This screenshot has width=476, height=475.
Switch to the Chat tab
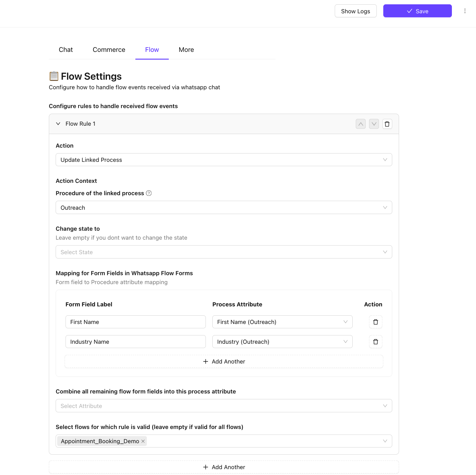pos(66,50)
